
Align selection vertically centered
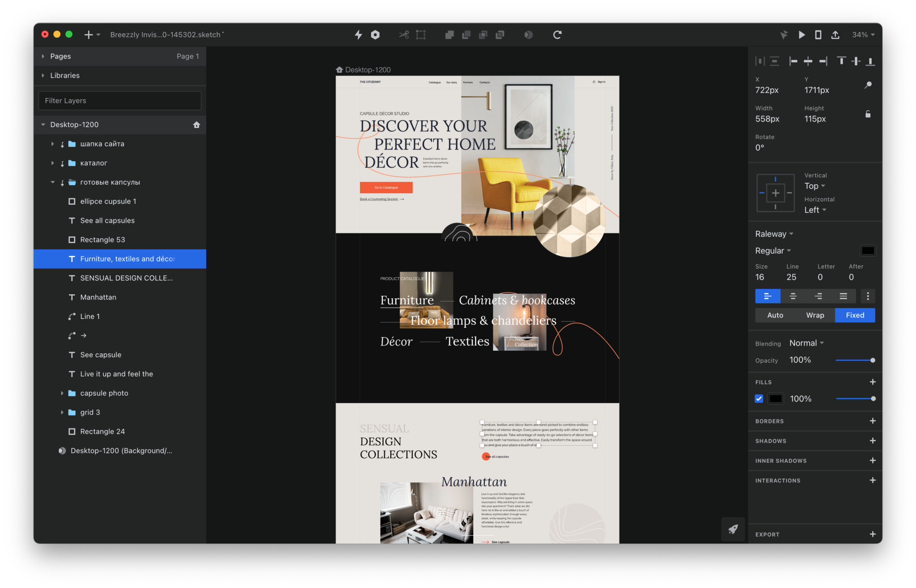point(856,61)
